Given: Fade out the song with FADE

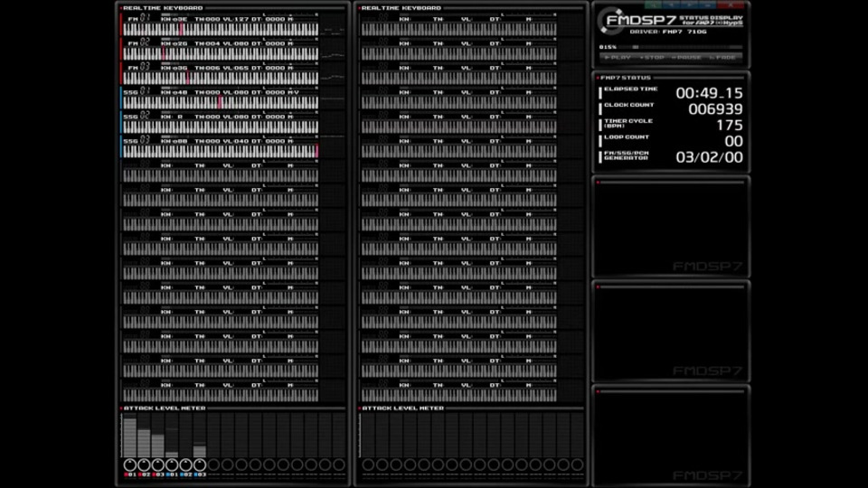Looking at the screenshot, I should [723, 58].
